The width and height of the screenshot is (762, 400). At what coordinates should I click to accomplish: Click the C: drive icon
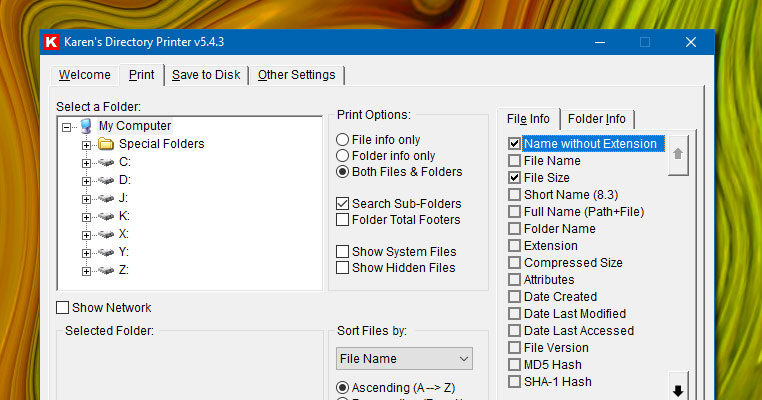(106, 162)
